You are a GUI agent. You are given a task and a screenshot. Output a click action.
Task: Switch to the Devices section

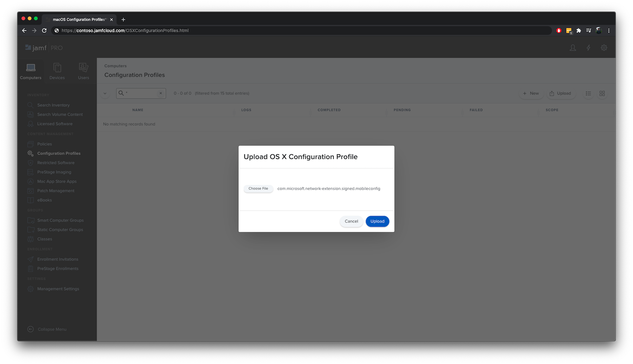tap(57, 71)
